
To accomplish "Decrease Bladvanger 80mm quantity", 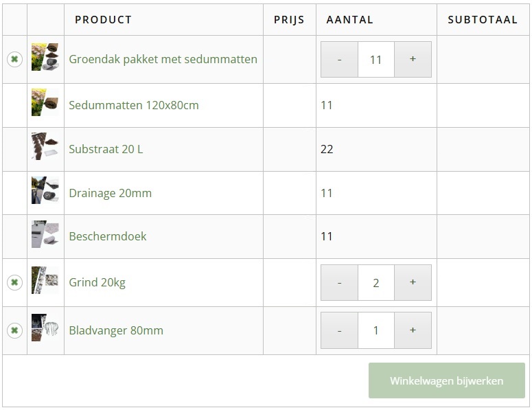I will pyautogui.click(x=340, y=330).
